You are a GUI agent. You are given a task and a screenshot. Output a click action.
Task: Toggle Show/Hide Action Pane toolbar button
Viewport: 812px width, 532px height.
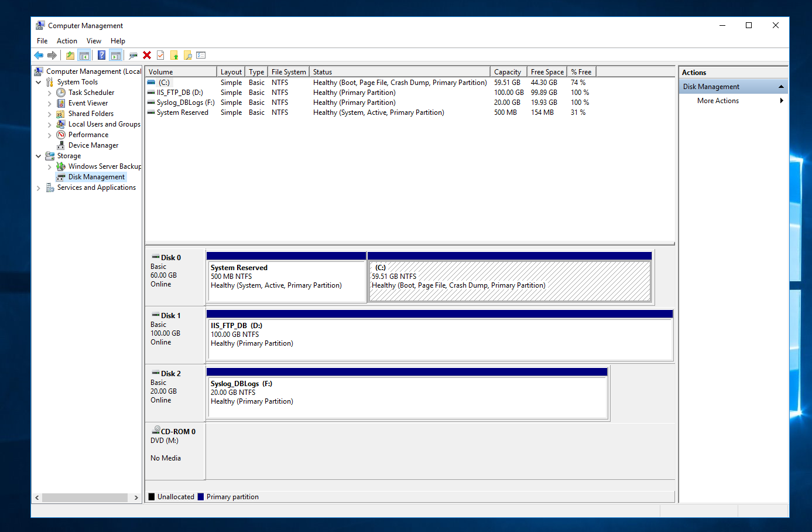(116, 55)
